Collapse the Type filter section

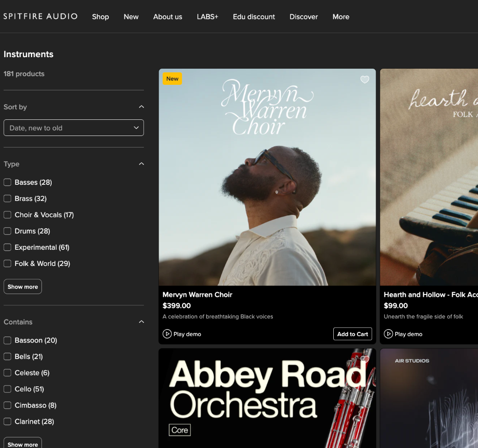click(x=141, y=164)
